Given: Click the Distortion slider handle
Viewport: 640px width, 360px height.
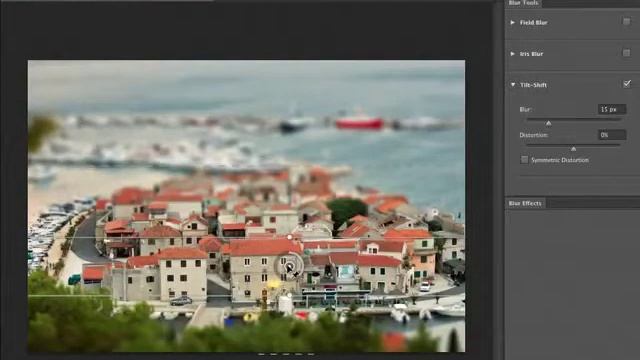Looking at the screenshot, I should tap(573, 149).
